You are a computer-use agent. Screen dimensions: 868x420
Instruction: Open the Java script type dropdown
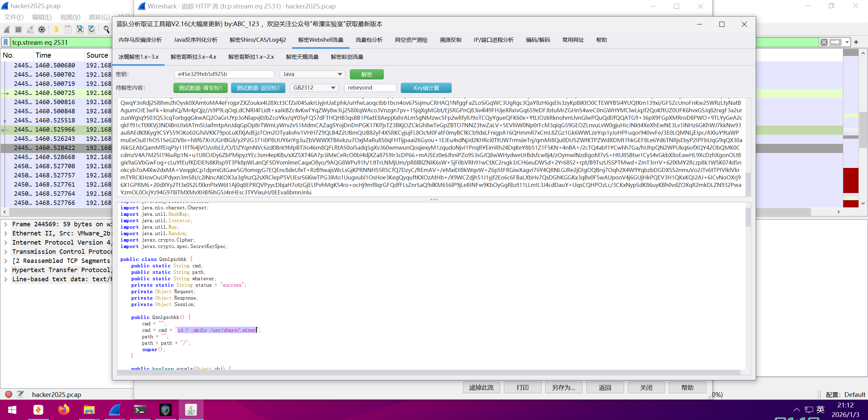[340, 74]
